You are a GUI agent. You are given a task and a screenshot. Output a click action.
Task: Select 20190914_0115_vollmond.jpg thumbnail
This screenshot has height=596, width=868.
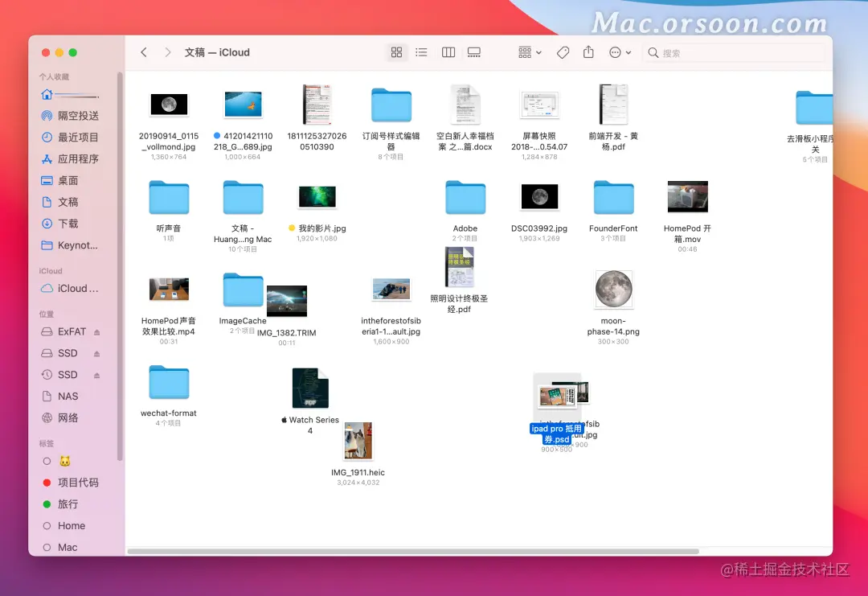point(169,104)
